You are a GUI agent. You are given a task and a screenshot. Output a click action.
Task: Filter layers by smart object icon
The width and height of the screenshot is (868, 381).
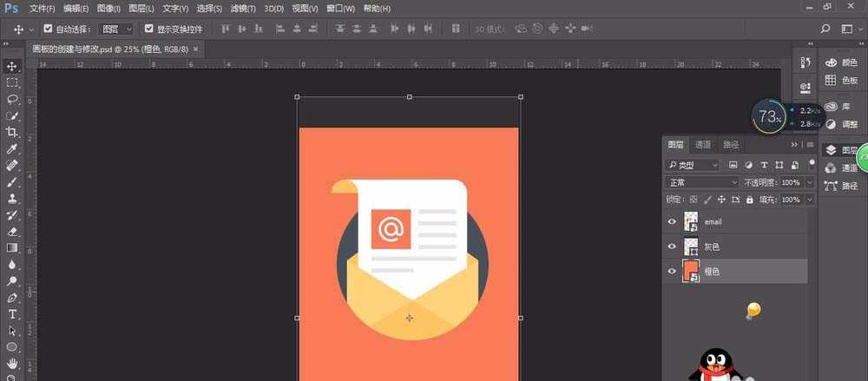[795, 165]
